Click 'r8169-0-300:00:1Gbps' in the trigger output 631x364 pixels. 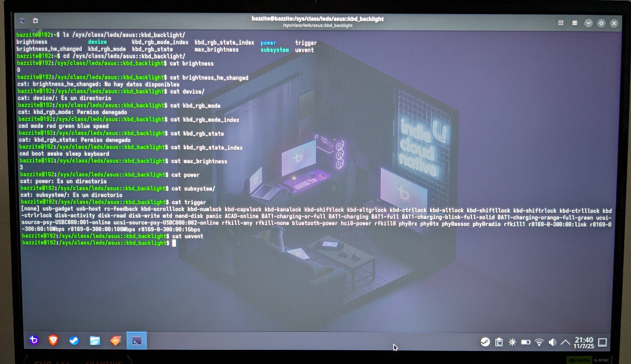169,229
